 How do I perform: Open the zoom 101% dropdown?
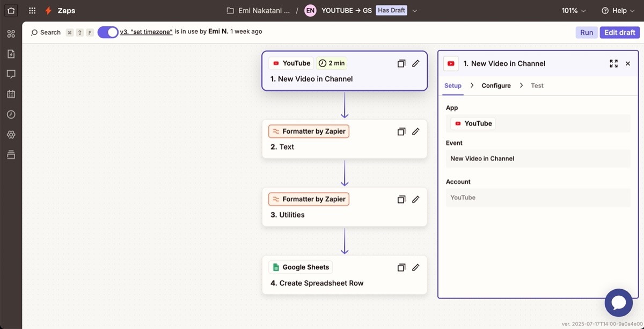(574, 11)
